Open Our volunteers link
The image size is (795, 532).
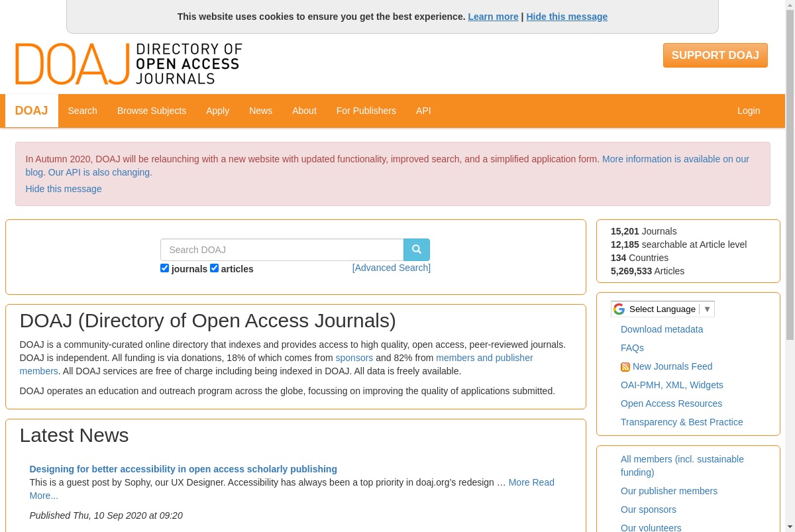tap(651, 527)
